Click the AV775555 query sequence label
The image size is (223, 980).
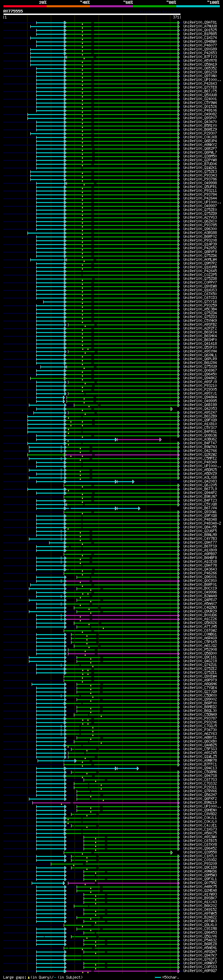[x=13, y=11]
